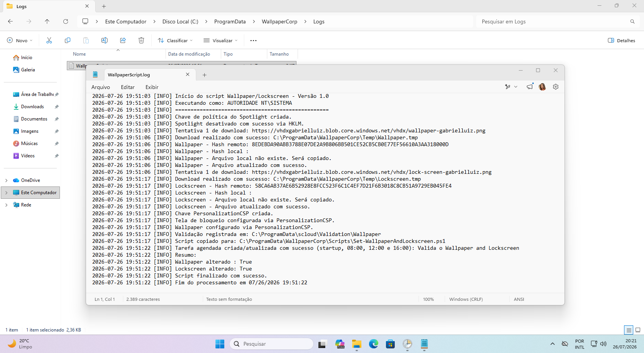This screenshot has height=353, width=644.
Task: Click the 100% zoom level in Notepad
Action: (428, 299)
